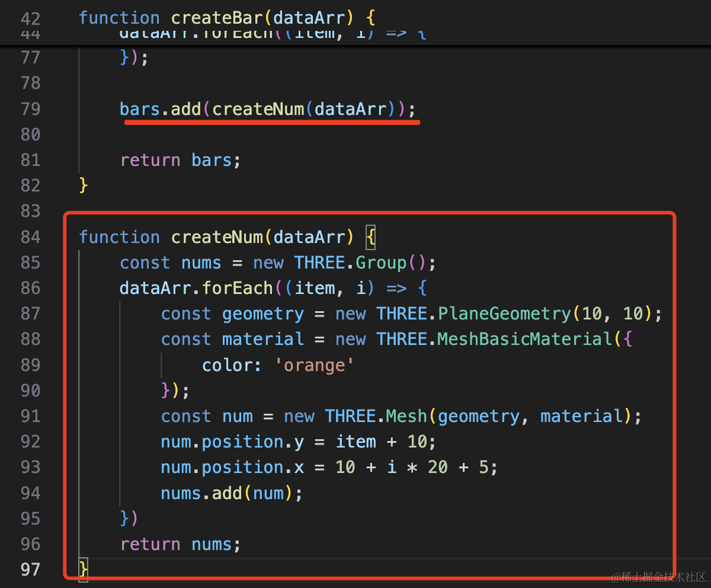The image size is (711, 588).
Task: Click the closing brace on line 97
Action: point(84,570)
